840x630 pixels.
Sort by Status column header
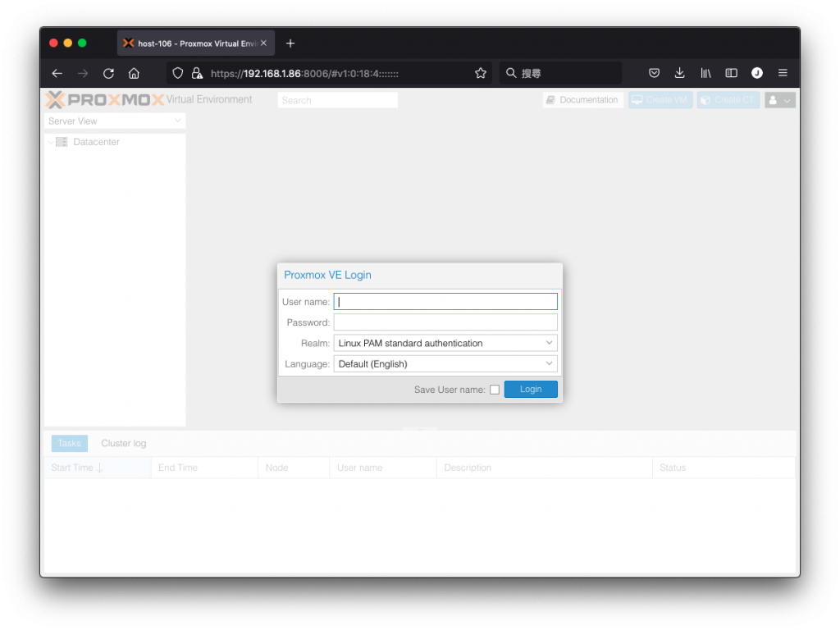[x=724, y=468]
